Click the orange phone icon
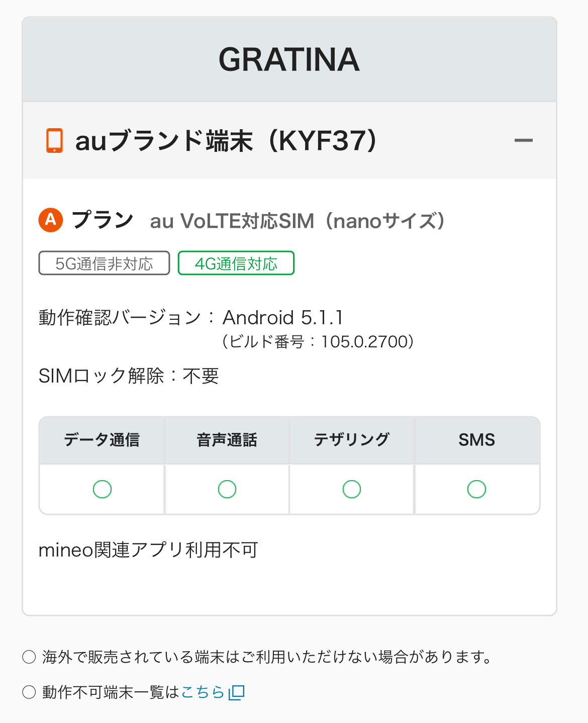 click(x=54, y=140)
